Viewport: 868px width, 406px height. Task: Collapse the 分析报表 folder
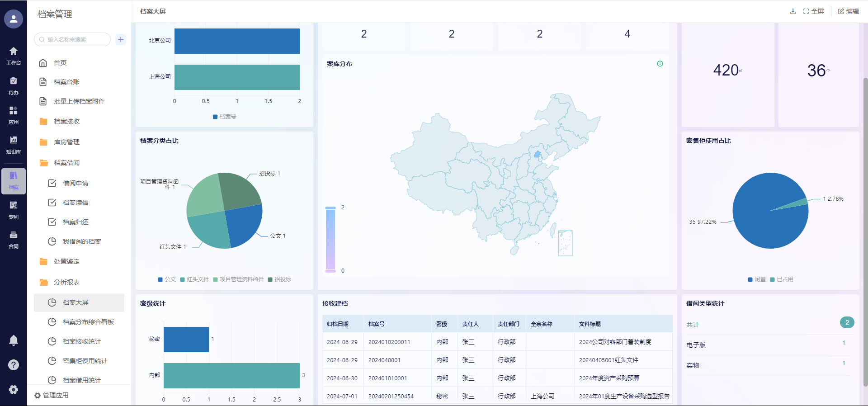coord(66,282)
